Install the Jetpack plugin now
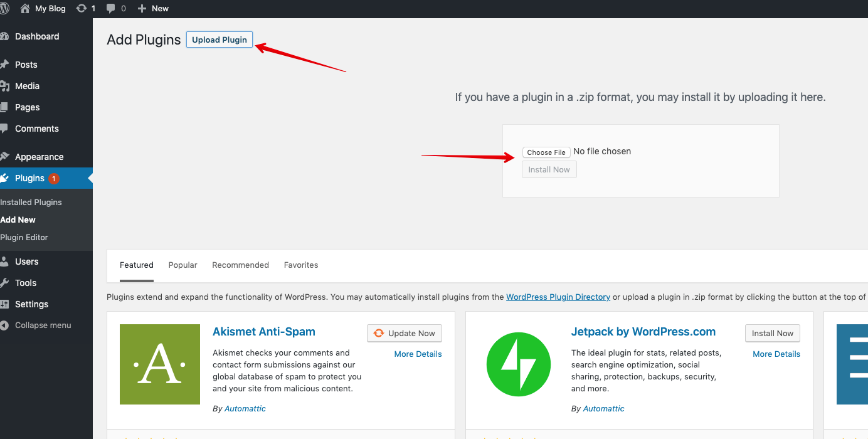 (772, 333)
